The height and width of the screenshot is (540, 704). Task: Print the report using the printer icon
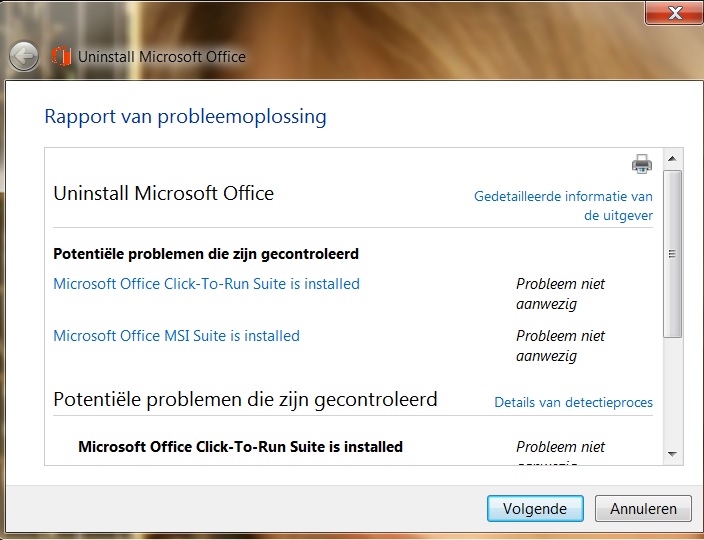coord(641,164)
